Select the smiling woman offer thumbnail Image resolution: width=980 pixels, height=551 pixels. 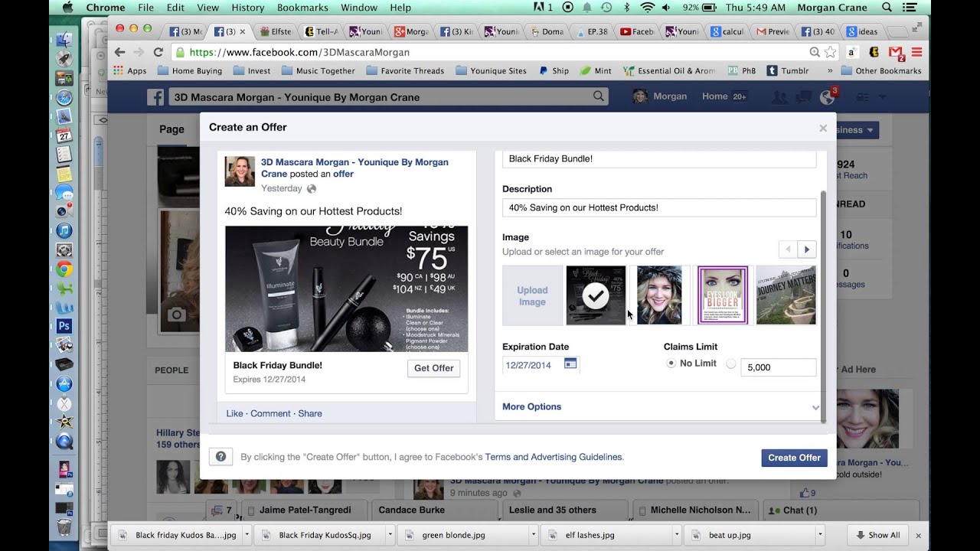coord(659,295)
